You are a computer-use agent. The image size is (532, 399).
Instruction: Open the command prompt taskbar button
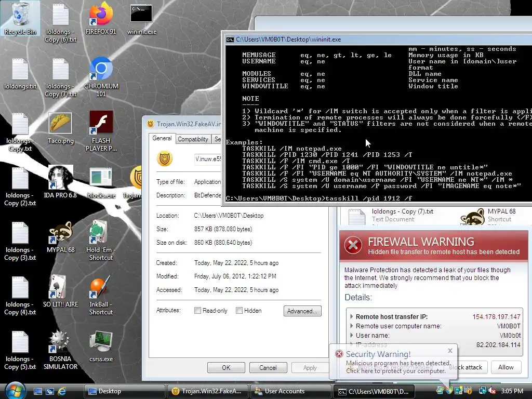tap(374, 391)
